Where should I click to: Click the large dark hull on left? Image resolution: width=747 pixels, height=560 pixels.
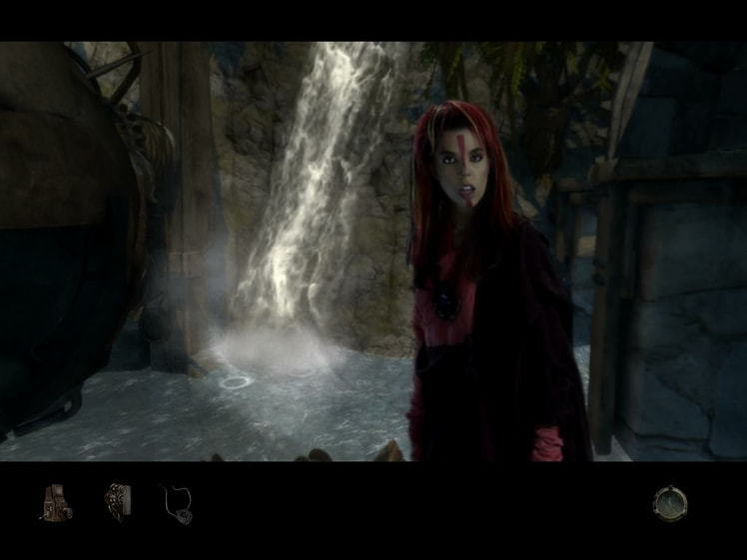[62, 239]
